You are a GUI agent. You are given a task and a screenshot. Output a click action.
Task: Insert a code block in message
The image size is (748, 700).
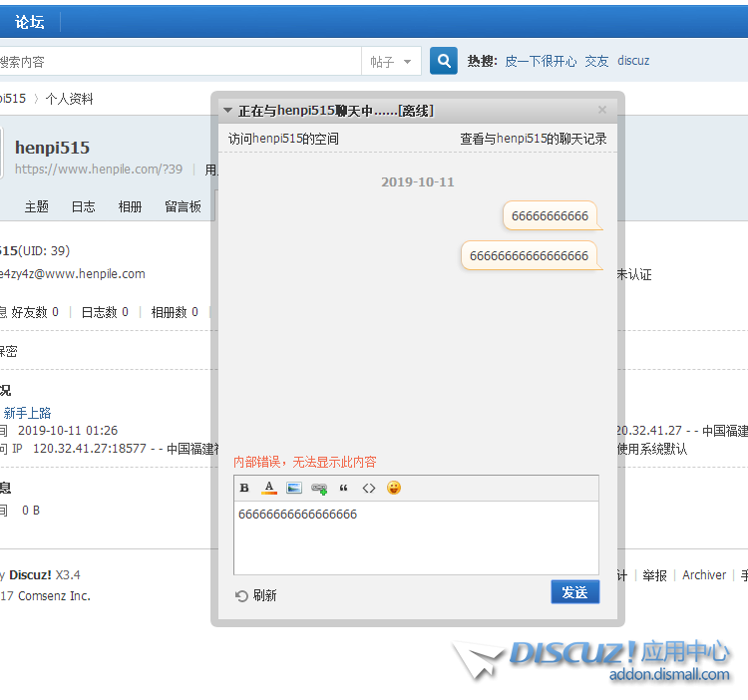[369, 488]
